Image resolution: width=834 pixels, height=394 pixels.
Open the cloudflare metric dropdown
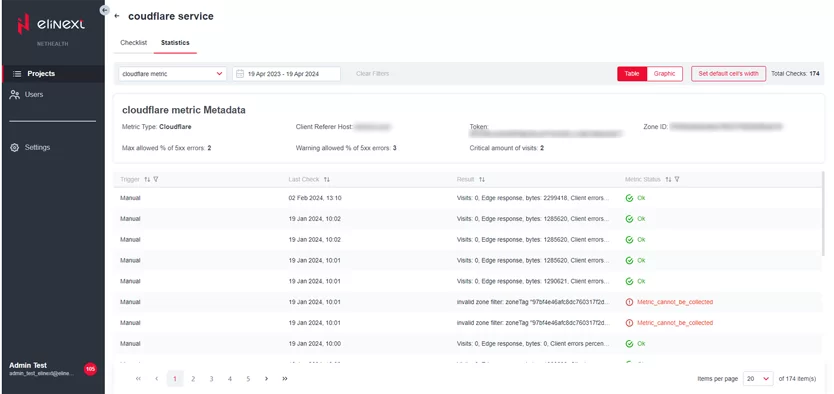[x=172, y=74]
